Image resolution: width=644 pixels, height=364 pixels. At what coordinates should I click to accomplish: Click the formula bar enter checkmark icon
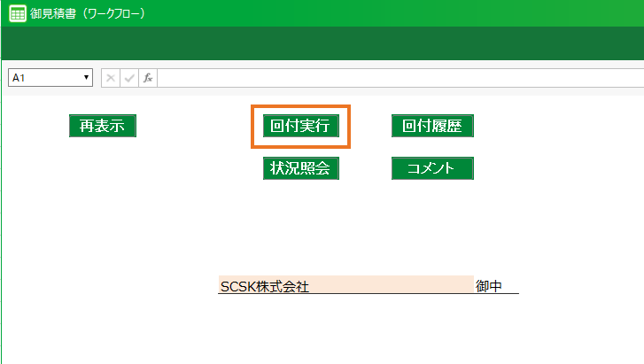(129, 78)
